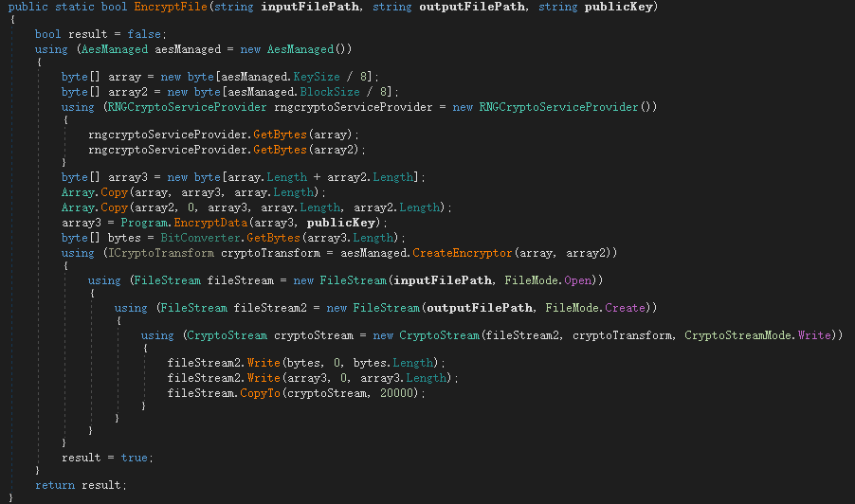This screenshot has height=504, width=855.
Task: Click the EncryptData method call
Action: point(210,224)
